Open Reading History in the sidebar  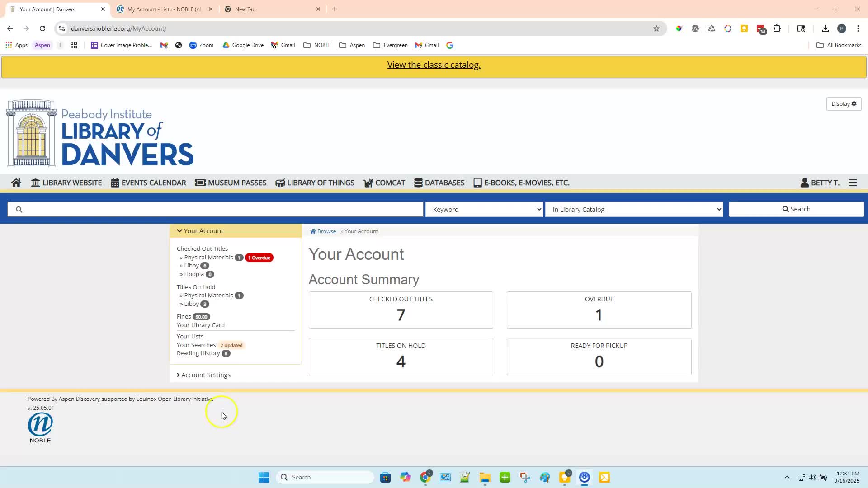tap(198, 353)
